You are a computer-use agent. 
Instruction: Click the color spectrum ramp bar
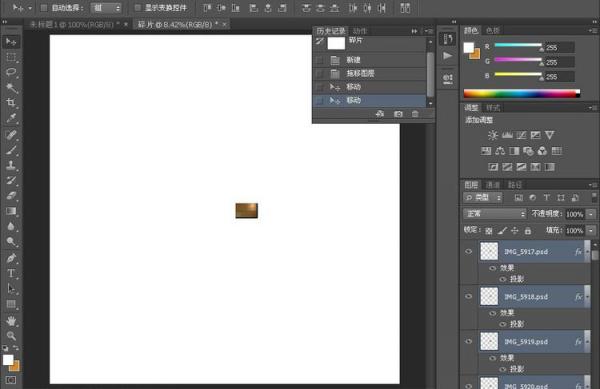click(522, 93)
